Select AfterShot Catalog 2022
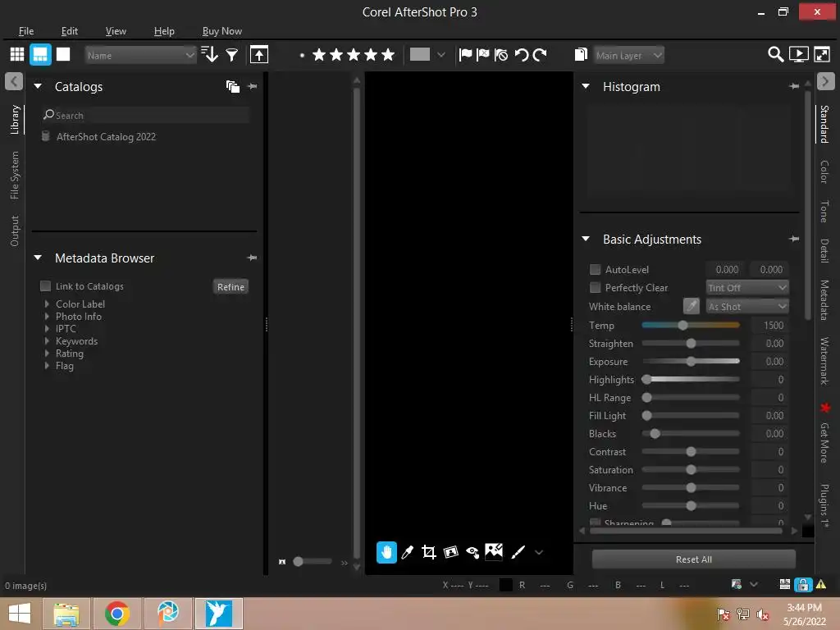 106,137
